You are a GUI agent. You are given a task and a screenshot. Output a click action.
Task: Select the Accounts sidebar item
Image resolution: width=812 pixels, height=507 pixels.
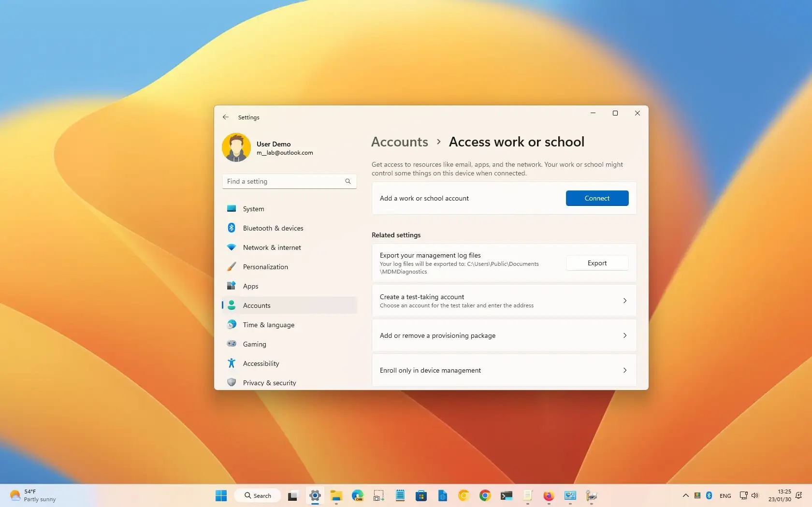(289, 305)
